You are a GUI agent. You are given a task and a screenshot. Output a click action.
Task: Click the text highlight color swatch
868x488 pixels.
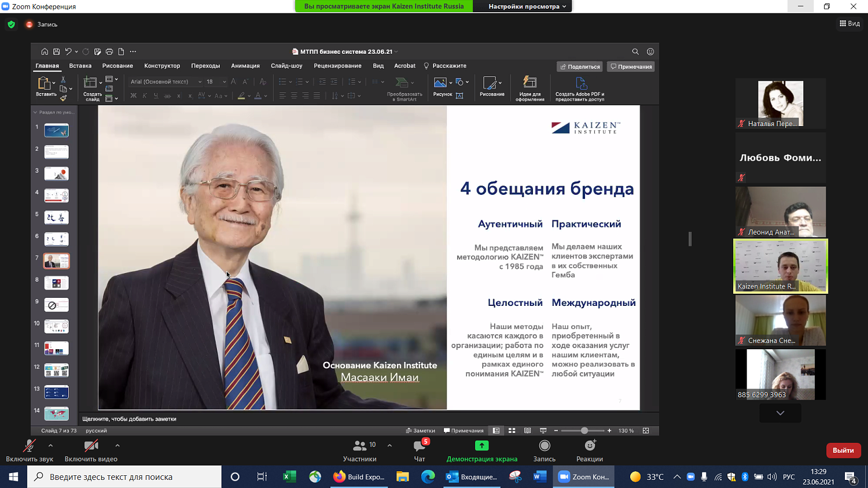241,96
